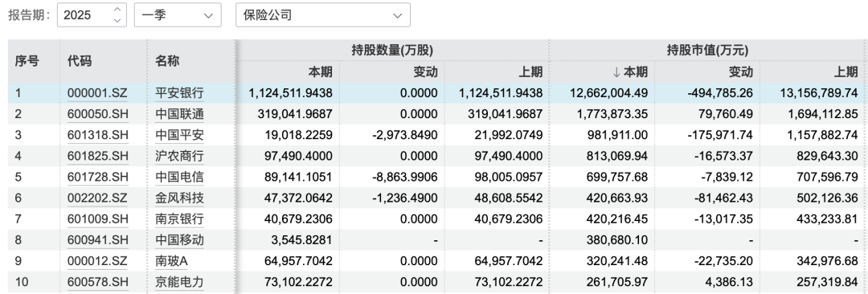Open the 中国移动 stock name link
Screen dimensions: 868x294
(x=179, y=240)
